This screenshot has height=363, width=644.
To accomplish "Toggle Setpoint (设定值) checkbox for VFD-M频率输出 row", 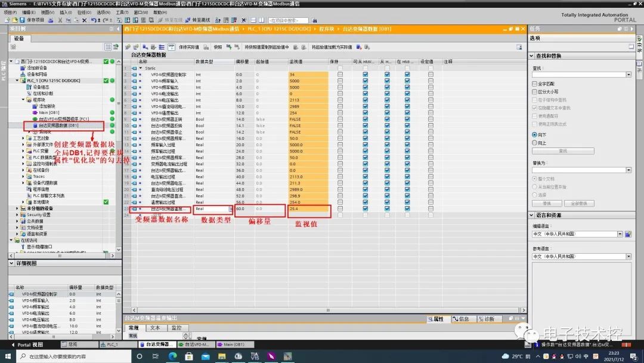I will coord(431,87).
